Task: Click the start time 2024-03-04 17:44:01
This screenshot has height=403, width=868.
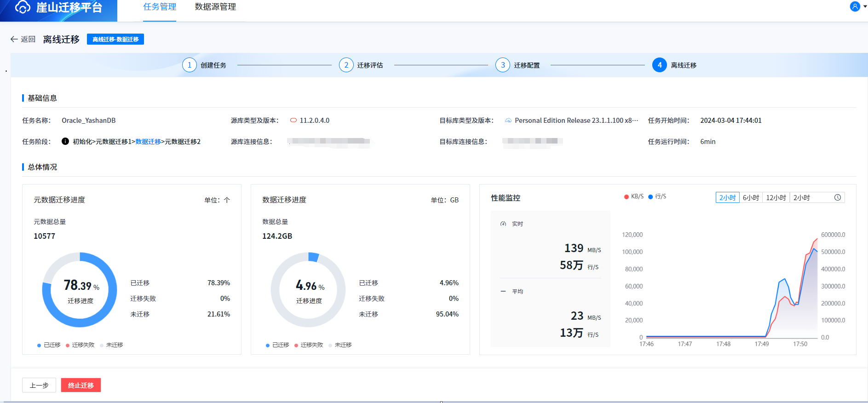Action: (731, 121)
